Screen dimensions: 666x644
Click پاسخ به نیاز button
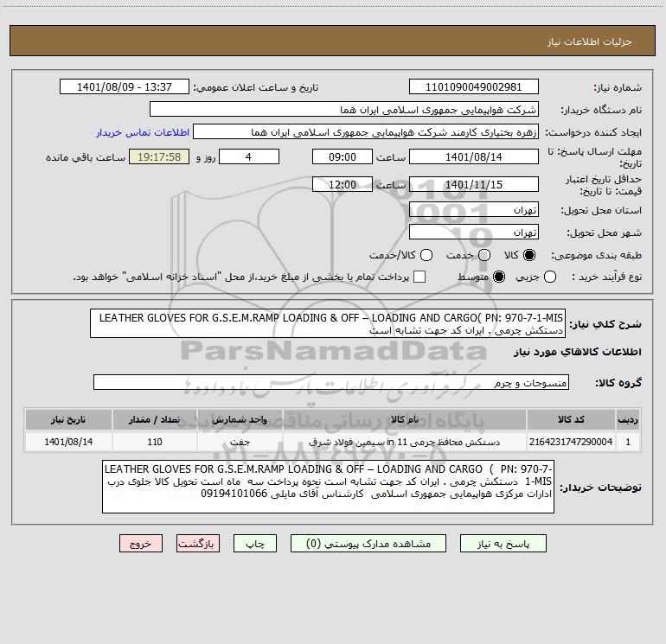click(503, 544)
